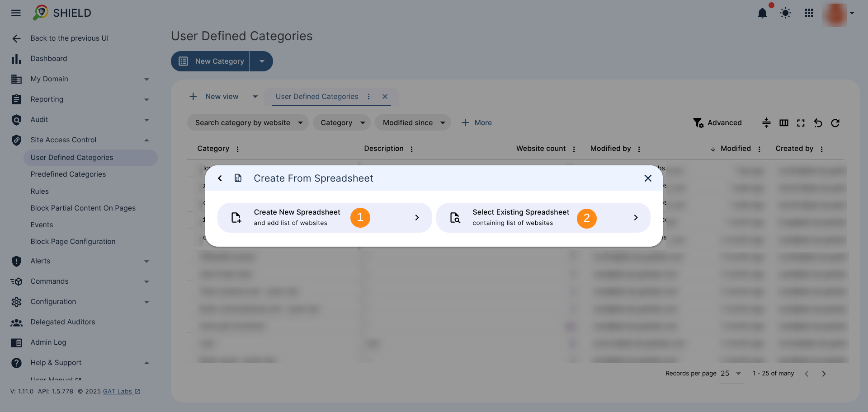Open the Admin Log
Image resolution: width=868 pixels, height=412 pixels.
[x=48, y=342]
